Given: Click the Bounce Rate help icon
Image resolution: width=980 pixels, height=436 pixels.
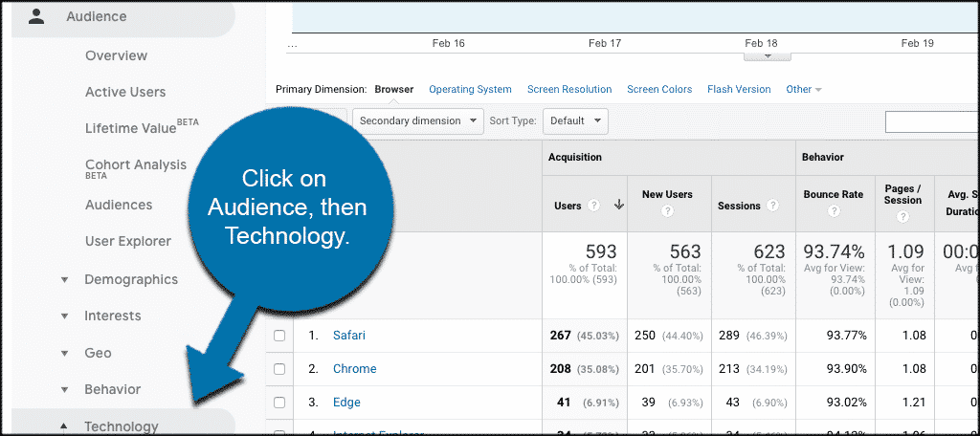Looking at the screenshot, I should pyautogui.click(x=834, y=211).
